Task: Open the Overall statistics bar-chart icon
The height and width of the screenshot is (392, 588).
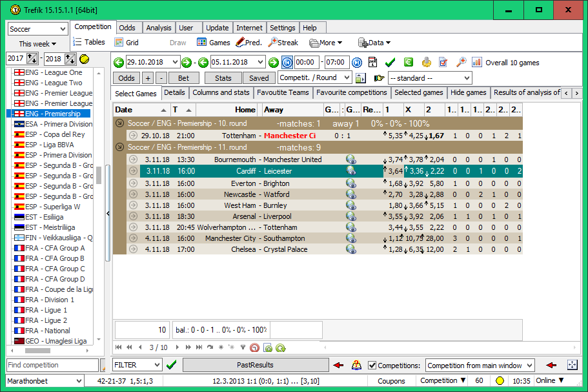Action: (476, 62)
